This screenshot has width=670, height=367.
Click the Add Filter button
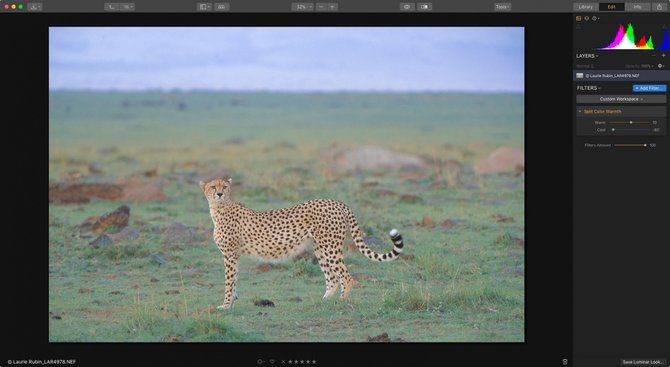coord(649,88)
